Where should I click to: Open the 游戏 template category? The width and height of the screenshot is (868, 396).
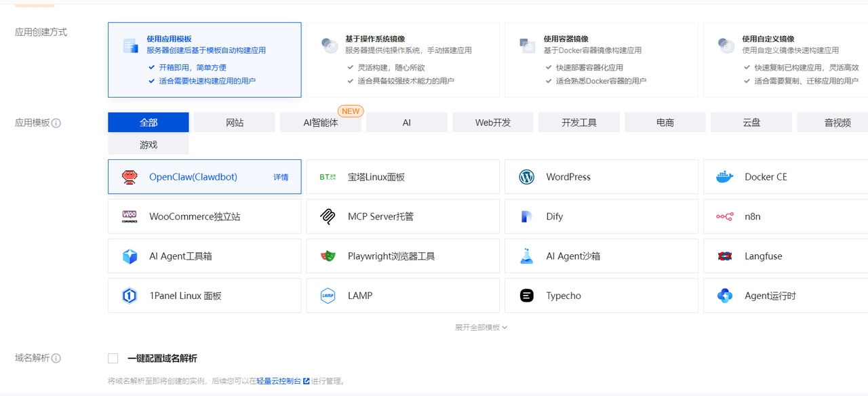coord(149,144)
